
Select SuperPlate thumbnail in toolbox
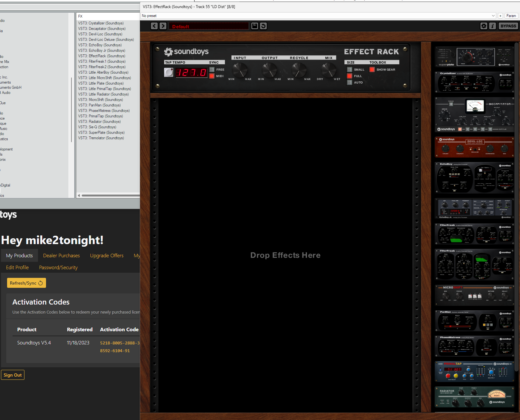coord(474,56)
